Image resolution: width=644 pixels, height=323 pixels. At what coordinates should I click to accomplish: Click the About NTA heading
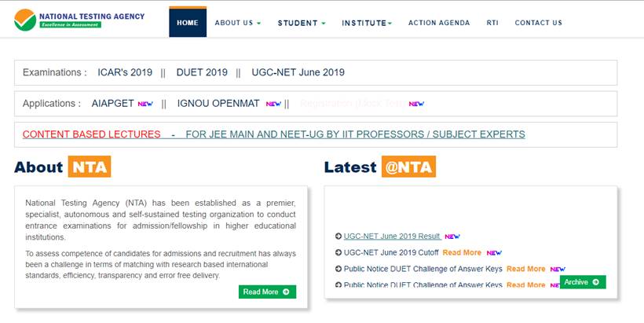pyautogui.click(x=62, y=167)
